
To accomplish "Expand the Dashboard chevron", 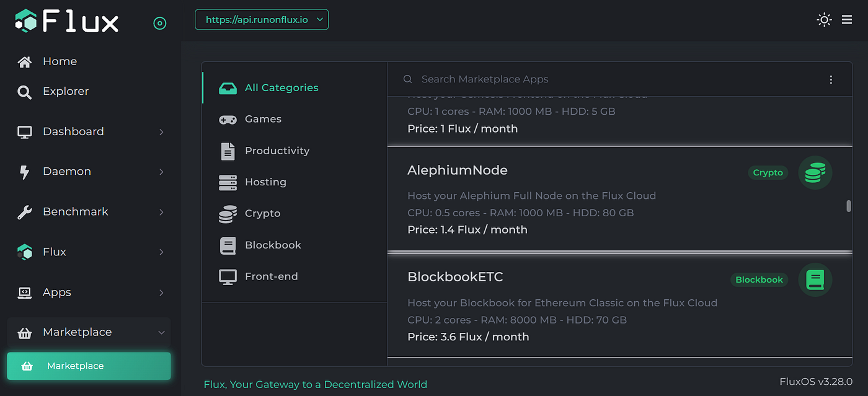I will (161, 132).
